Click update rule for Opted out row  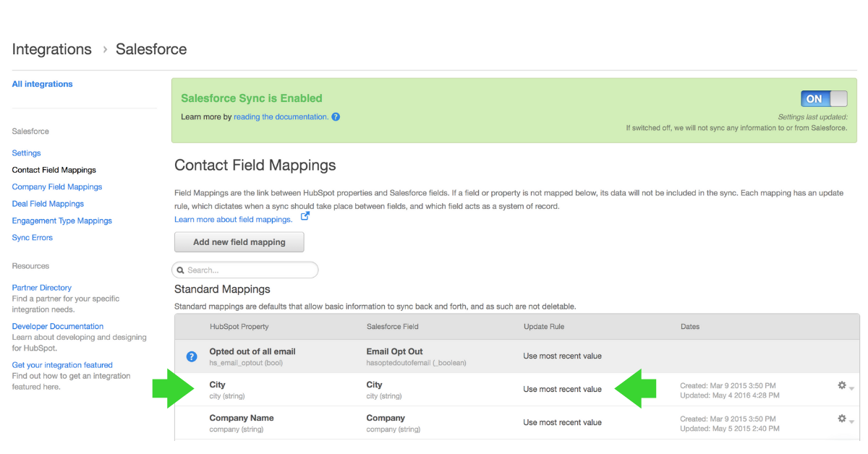pyautogui.click(x=563, y=356)
